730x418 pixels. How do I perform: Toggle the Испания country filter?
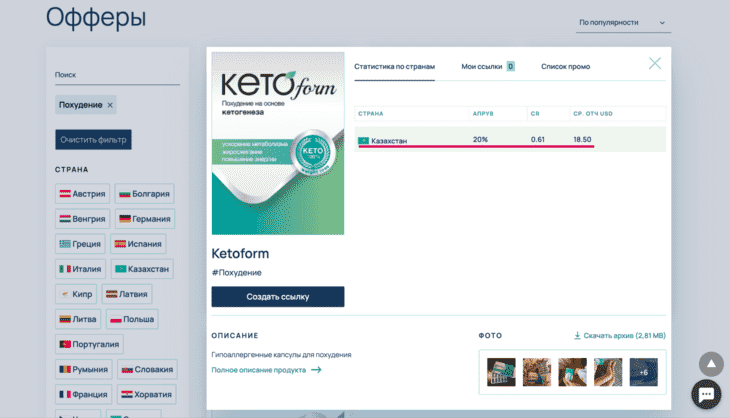click(138, 244)
